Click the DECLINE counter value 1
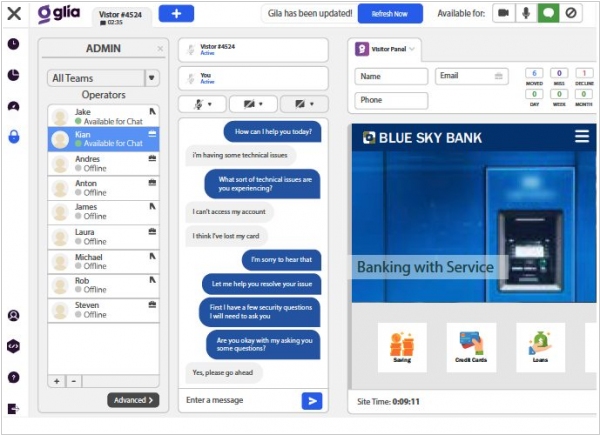 584,73
